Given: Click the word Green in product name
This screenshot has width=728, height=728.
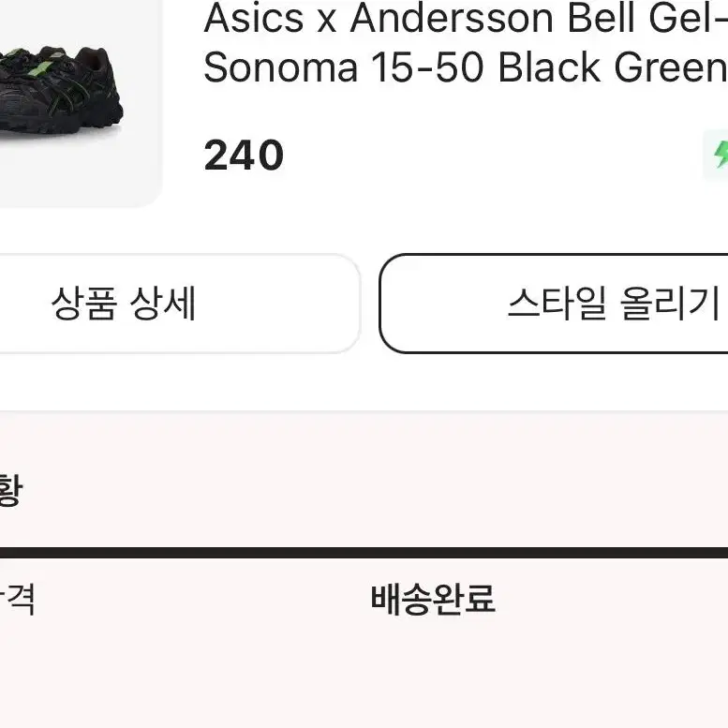Looking at the screenshot, I should pyautogui.click(x=671, y=67).
